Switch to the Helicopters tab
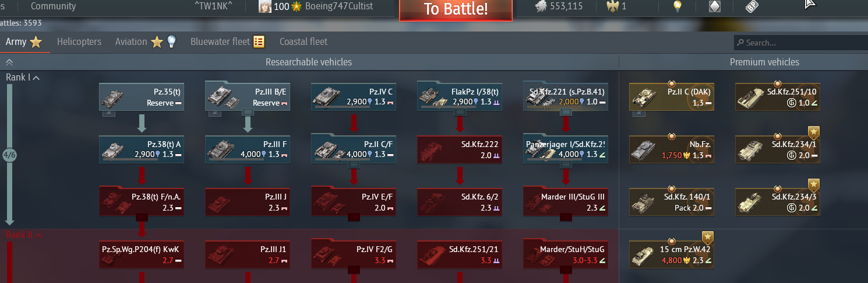 pyautogui.click(x=79, y=41)
